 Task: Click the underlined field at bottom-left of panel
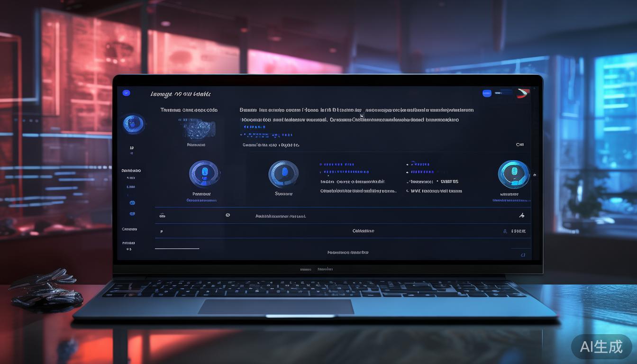(177, 247)
